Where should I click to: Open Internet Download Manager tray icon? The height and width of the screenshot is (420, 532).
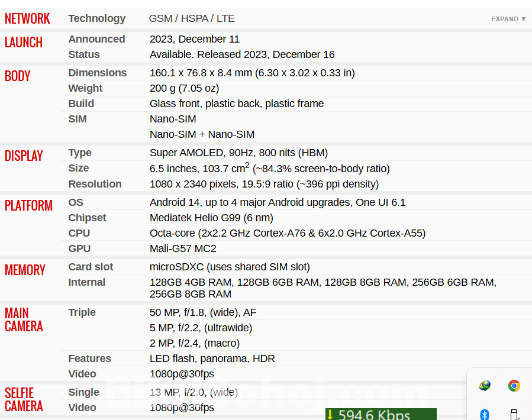pyautogui.click(x=485, y=385)
